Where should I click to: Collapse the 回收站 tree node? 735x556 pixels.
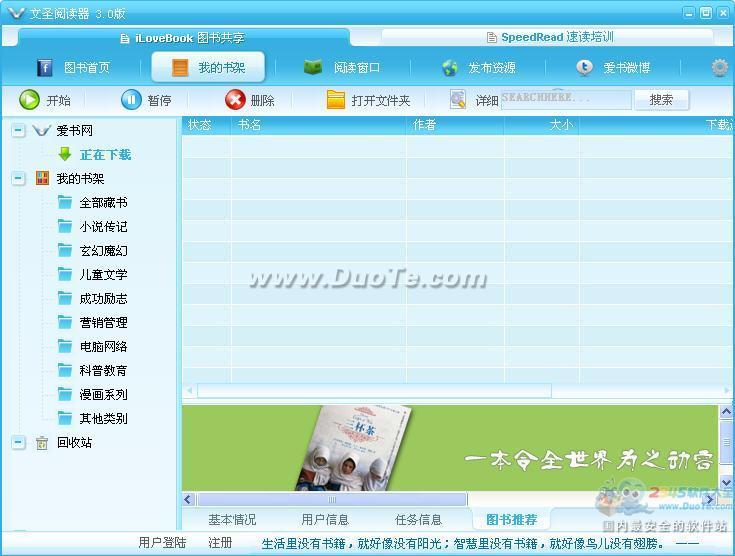pyautogui.click(x=18, y=442)
